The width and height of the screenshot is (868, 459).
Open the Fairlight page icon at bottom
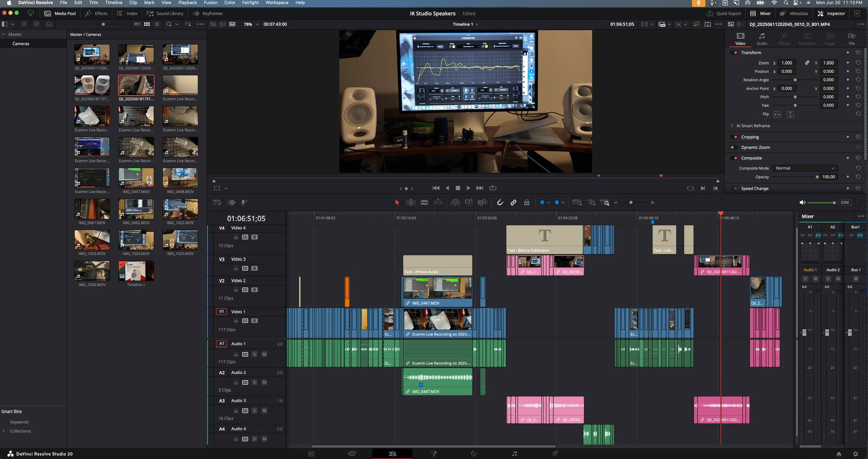(x=515, y=454)
